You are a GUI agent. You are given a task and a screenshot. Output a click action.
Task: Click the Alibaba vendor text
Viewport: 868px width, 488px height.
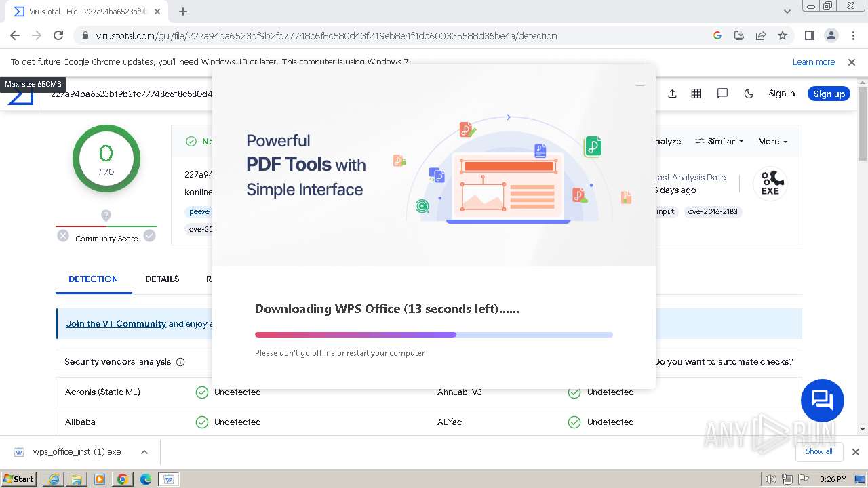point(80,422)
